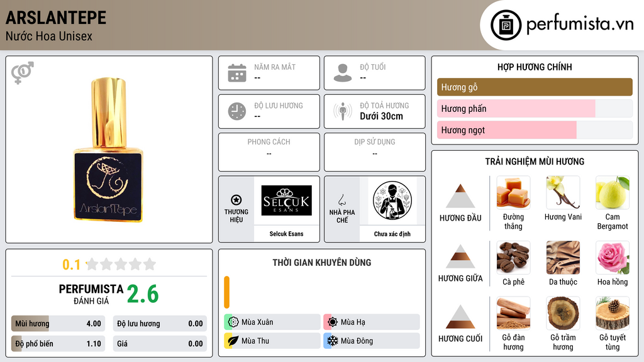Click the ARSLANTEPE title heading
Viewport: 644px width, 362px height.
pyautogui.click(x=56, y=18)
